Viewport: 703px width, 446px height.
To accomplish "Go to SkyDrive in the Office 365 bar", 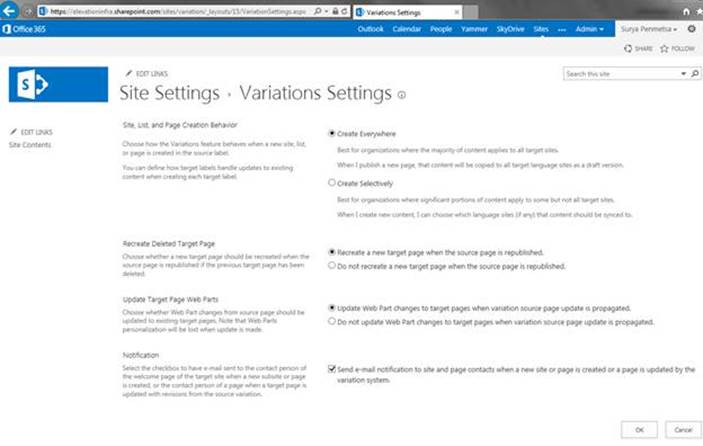I will [x=510, y=29].
